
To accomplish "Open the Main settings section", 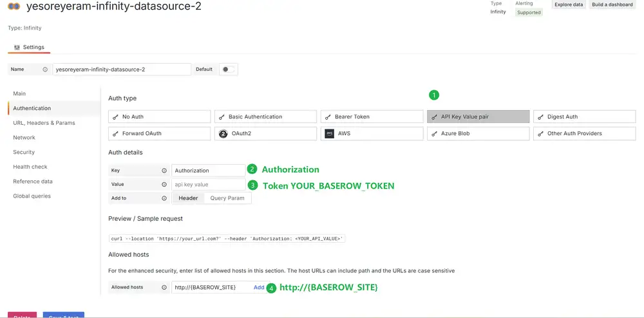I will [19, 93].
